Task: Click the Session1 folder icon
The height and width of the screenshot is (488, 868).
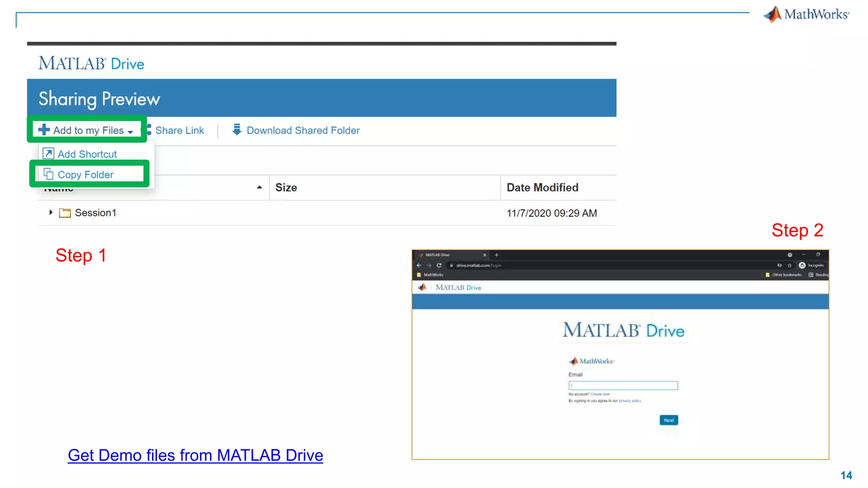Action: [65, 213]
